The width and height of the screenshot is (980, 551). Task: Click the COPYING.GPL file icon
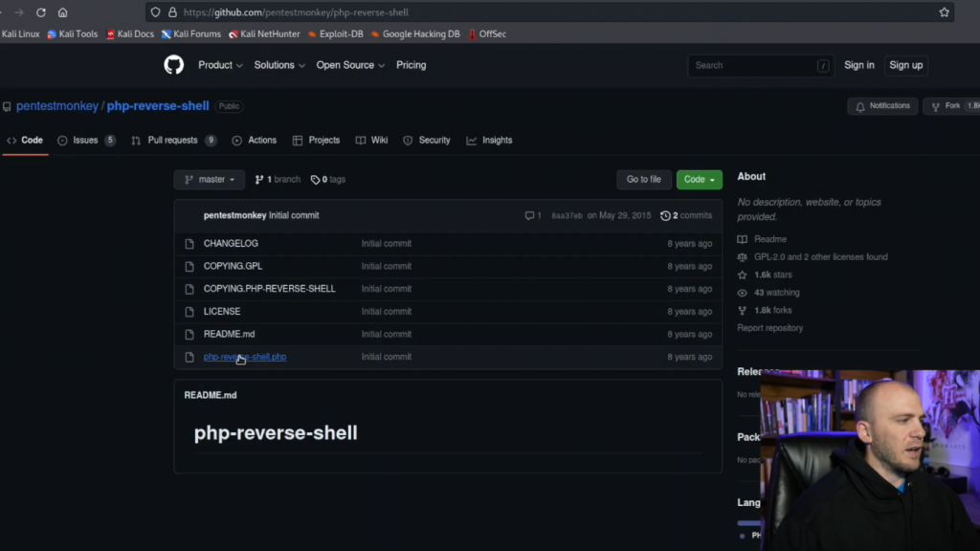pyautogui.click(x=189, y=266)
